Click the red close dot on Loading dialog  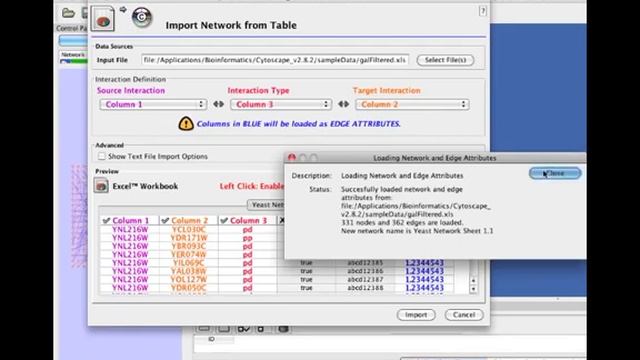pyautogui.click(x=291, y=158)
